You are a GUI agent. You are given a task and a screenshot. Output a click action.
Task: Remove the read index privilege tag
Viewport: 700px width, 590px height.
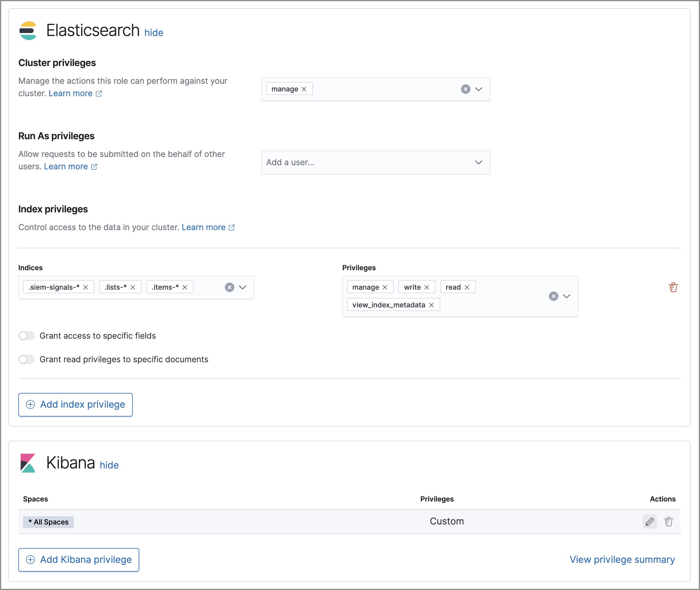tap(467, 287)
